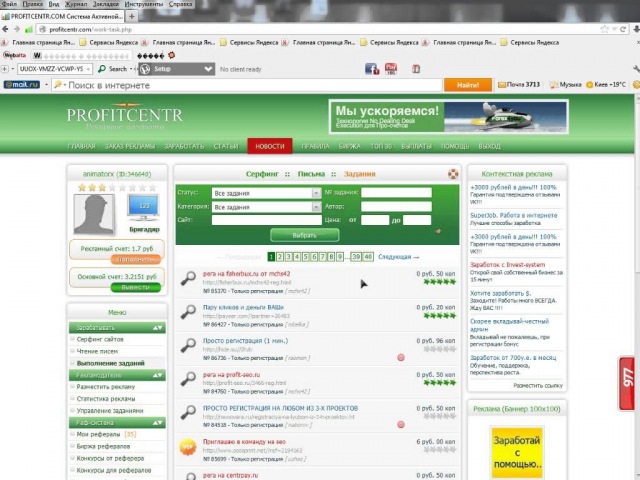The image size is (640, 480).
Task: Click red dot on ПРОСТО РЕГИСТРАЦИЯ НА ЛЮБОМ row
Action: 401,424
